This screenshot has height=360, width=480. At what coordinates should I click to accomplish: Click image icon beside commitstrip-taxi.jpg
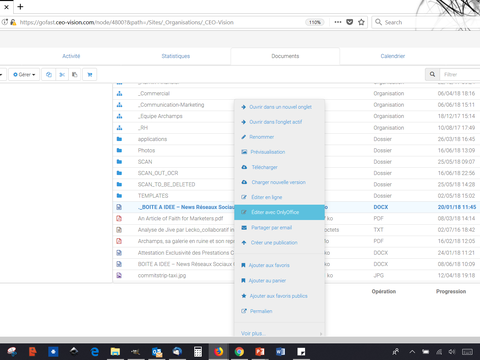point(119,275)
